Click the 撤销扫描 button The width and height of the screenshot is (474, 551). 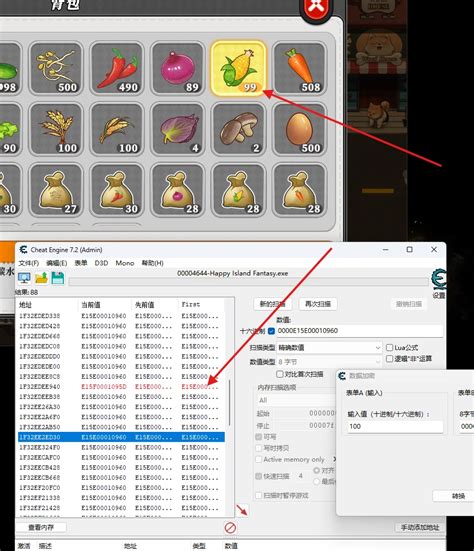click(409, 304)
